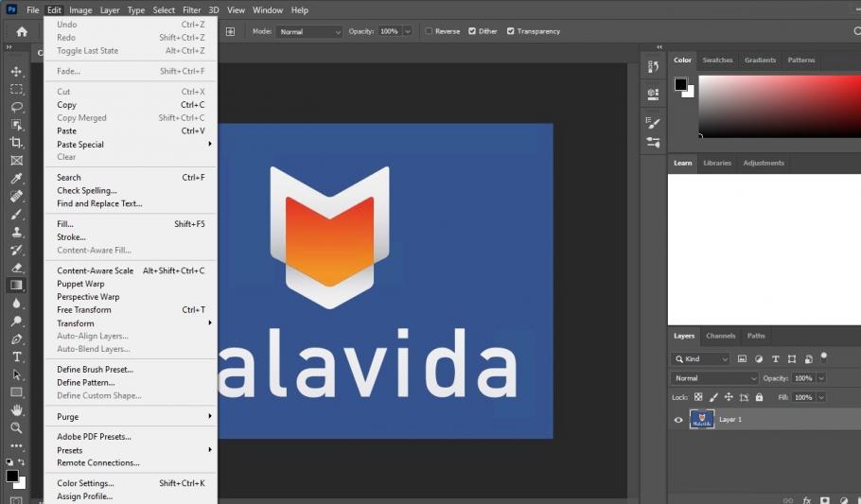Select the History Brush tool
This screenshot has width=861, height=504.
(16, 250)
